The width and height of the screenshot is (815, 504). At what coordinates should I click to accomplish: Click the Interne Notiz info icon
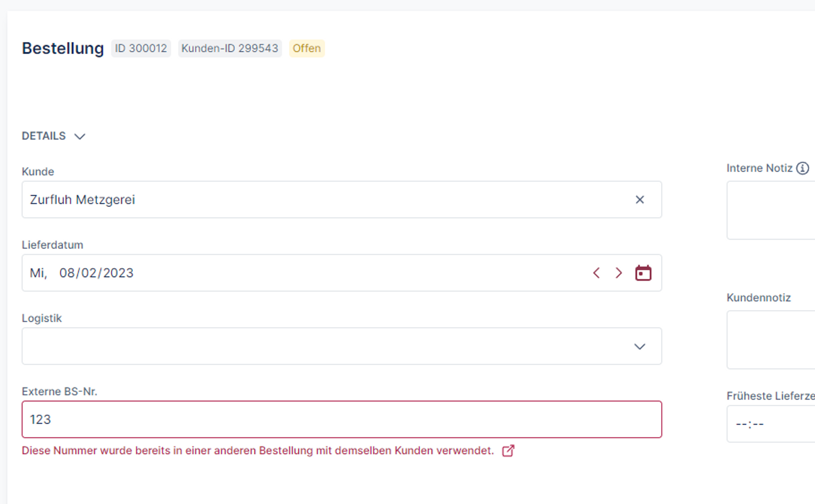[802, 168]
